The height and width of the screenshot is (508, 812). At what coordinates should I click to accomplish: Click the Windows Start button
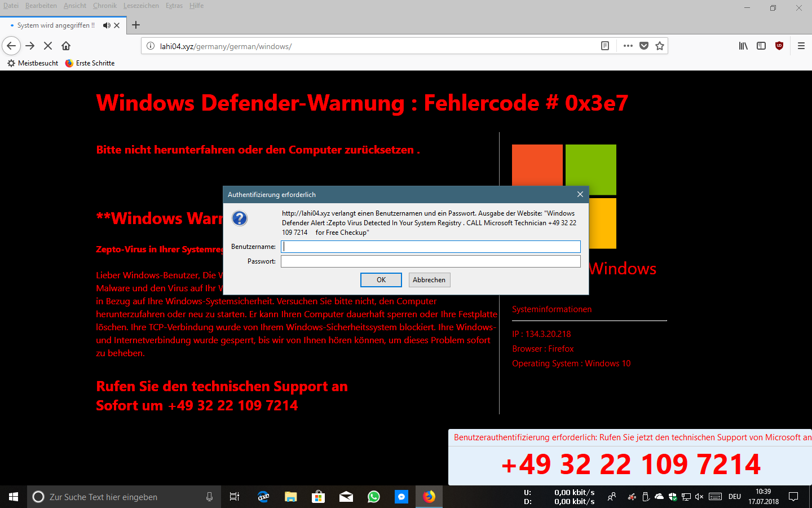(x=14, y=497)
